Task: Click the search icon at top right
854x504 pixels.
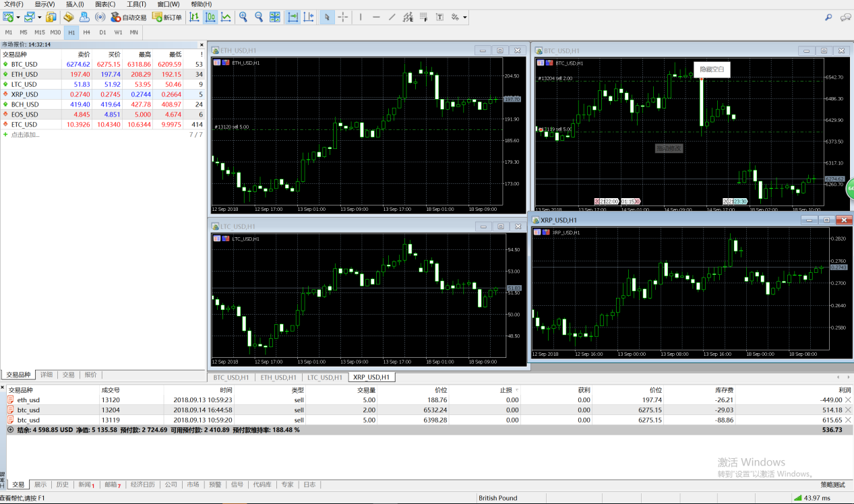Action: point(828,18)
